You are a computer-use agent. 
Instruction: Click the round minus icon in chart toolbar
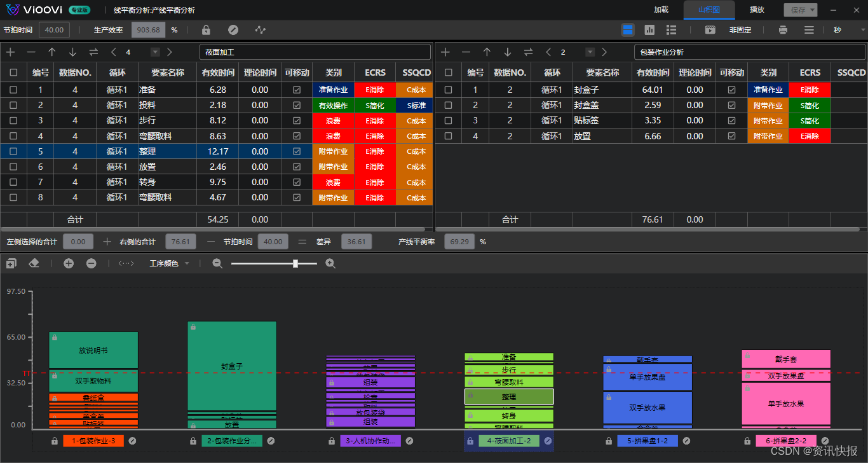(92, 263)
